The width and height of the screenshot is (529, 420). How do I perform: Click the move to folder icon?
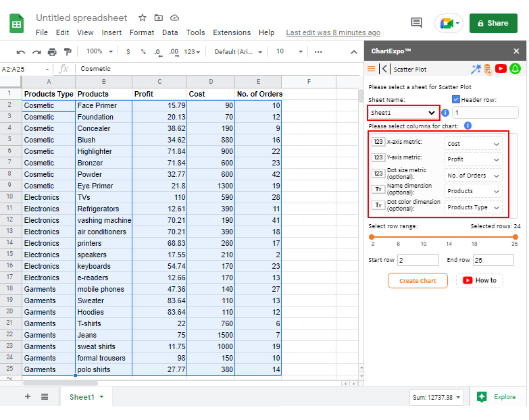159,18
